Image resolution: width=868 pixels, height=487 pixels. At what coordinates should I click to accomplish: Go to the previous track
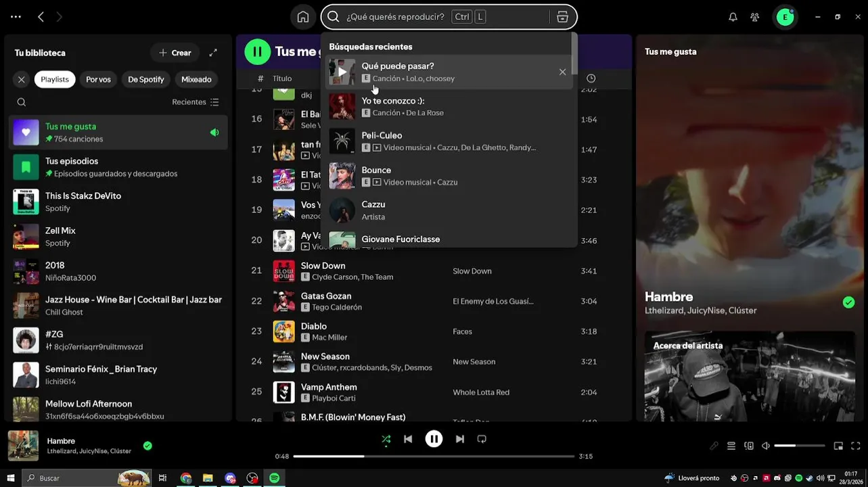[x=408, y=439]
